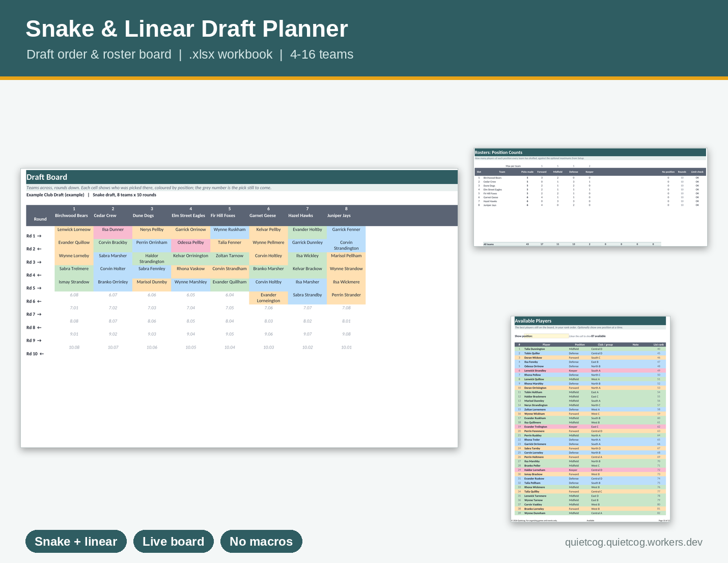Click the "Snake & Linear Draft Planner" title

187,29
